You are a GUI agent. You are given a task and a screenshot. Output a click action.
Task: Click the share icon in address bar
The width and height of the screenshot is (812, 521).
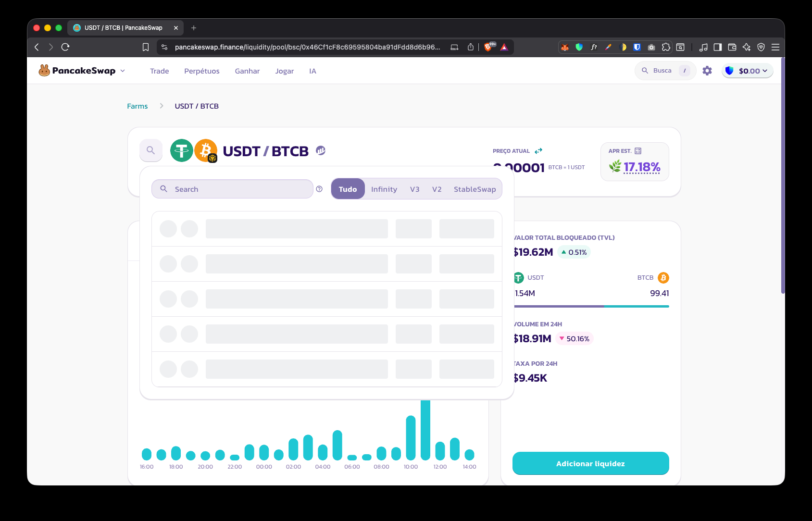471,47
